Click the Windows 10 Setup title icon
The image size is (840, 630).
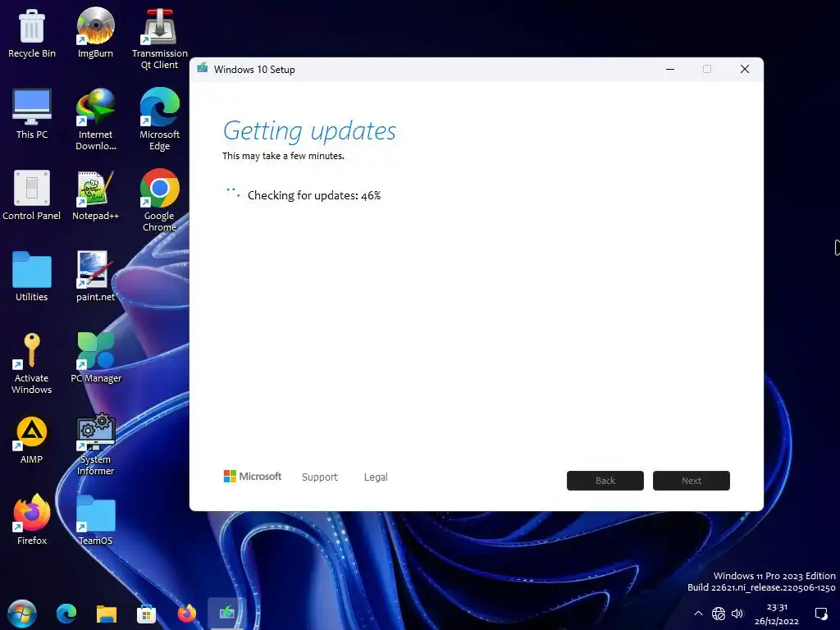click(202, 68)
